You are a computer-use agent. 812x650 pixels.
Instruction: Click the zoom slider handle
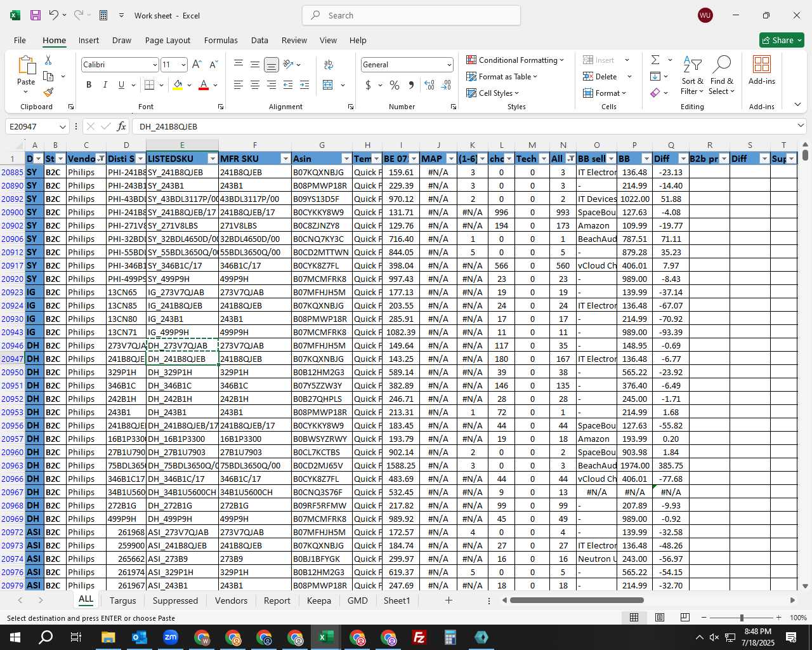click(742, 618)
